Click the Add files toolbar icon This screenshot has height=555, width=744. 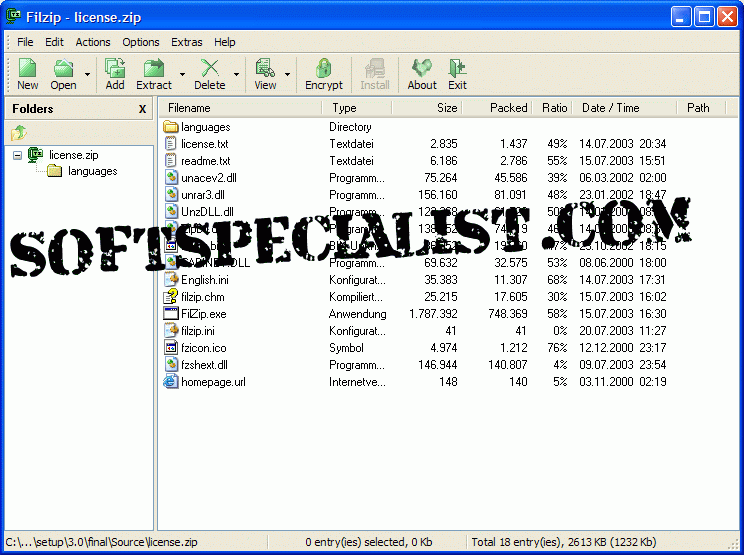115,68
